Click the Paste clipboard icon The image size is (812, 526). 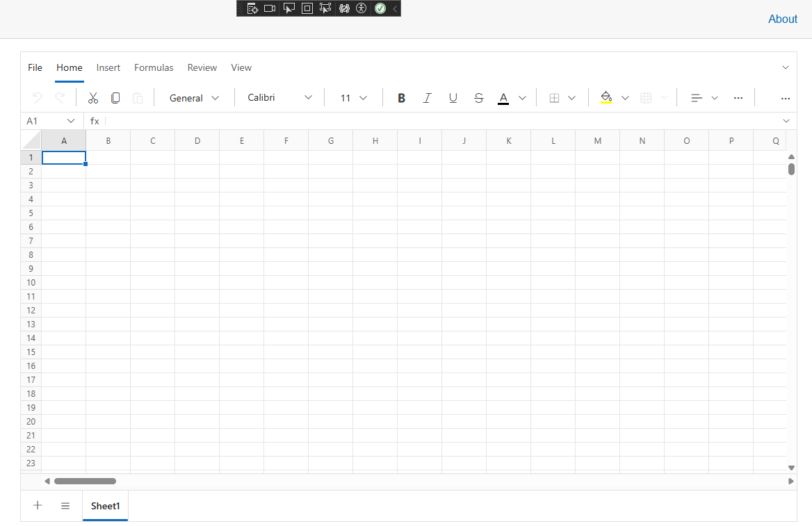tap(138, 98)
